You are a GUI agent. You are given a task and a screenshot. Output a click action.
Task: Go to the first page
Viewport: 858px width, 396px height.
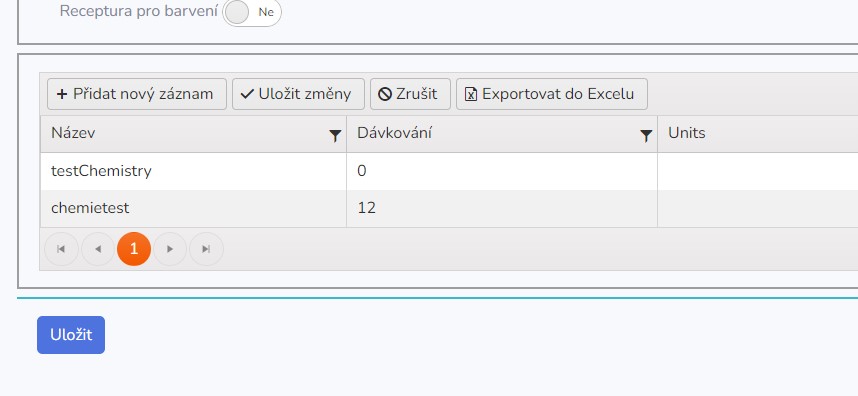click(61, 249)
